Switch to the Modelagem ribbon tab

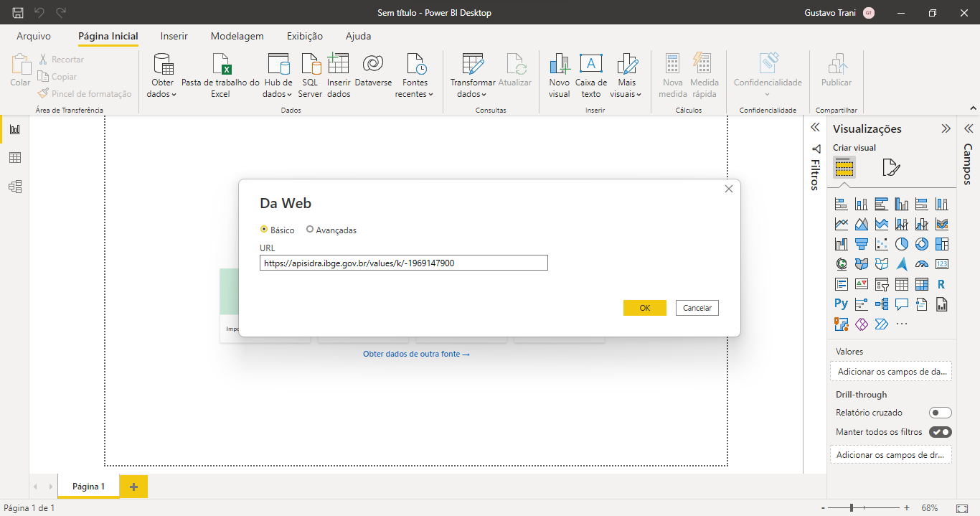[237, 36]
